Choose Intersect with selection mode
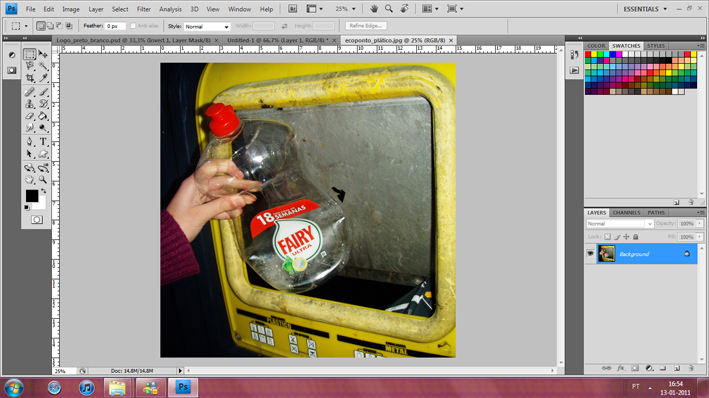 click(x=69, y=26)
